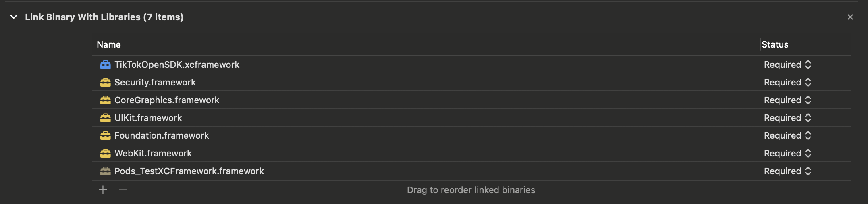Click the CoreGraphics.framework toolbox icon

(105, 100)
